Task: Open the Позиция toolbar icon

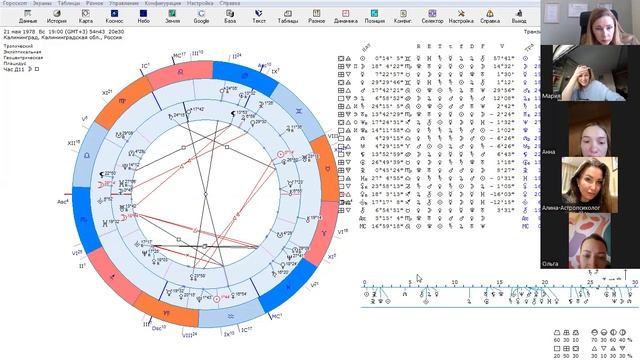Action: tap(374, 16)
